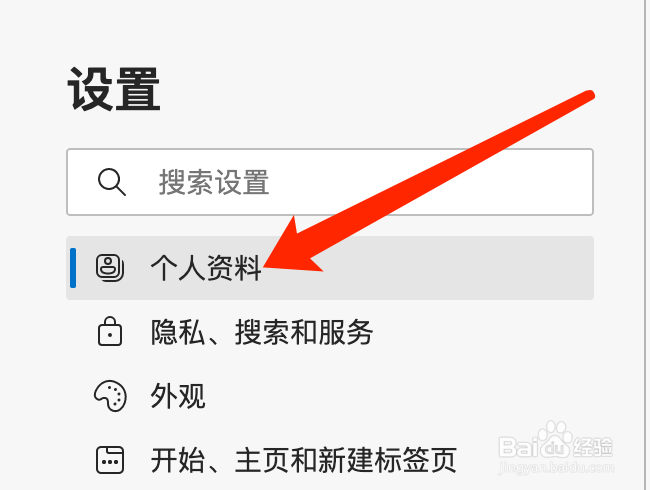Click the magnifier icon in search box
The height and width of the screenshot is (490, 650).
pyautogui.click(x=112, y=182)
